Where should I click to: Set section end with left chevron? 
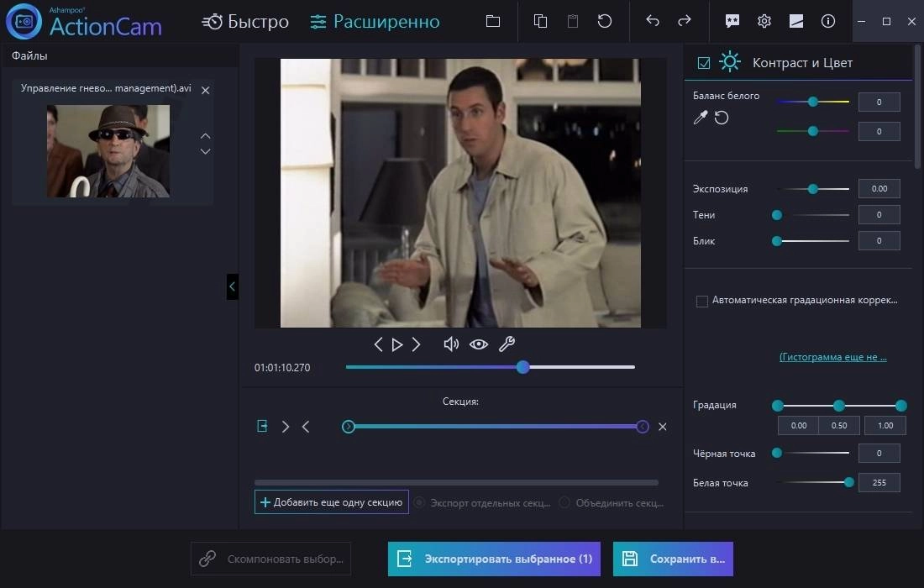(305, 427)
